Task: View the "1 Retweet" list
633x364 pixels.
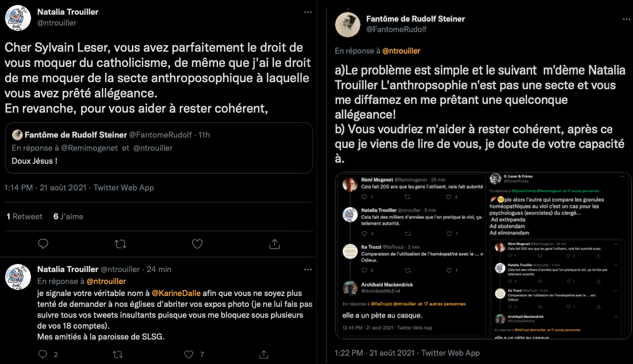Action: (25, 217)
